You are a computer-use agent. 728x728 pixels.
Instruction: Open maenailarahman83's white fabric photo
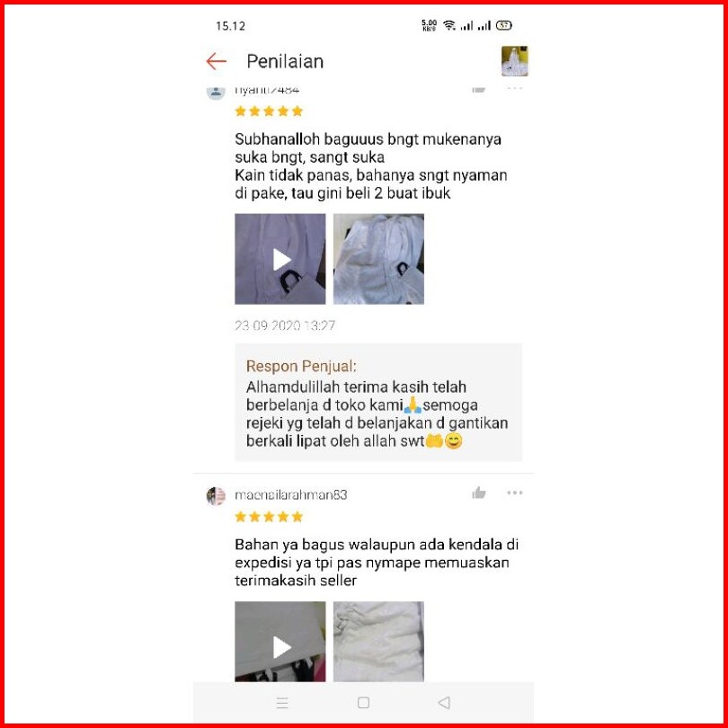[x=378, y=642]
